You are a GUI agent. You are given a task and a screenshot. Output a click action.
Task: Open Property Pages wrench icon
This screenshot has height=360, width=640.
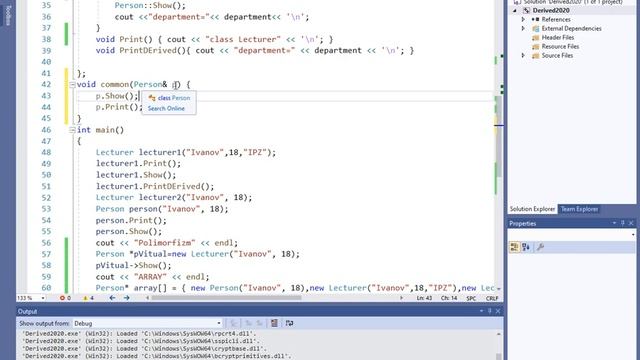[540, 247]
